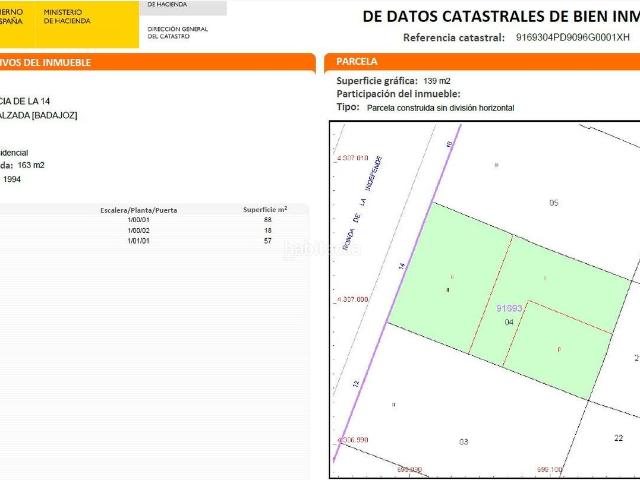This screenshot has width=640, height=480.
Task: Click 'Participación del inmueble:' label
Action: click(x=398, y=94)
